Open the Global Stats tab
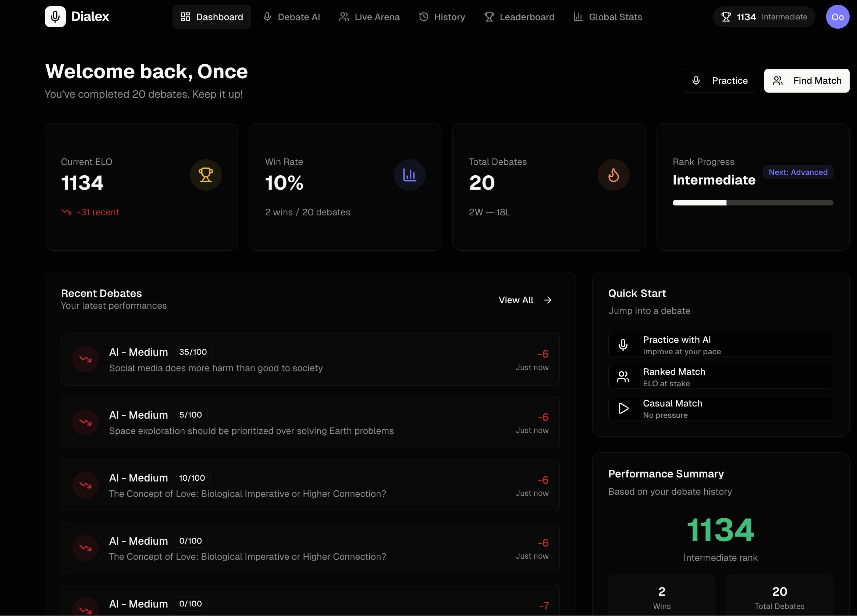The width and height of the screenshot is (857, 616). (x=608, y=17)
